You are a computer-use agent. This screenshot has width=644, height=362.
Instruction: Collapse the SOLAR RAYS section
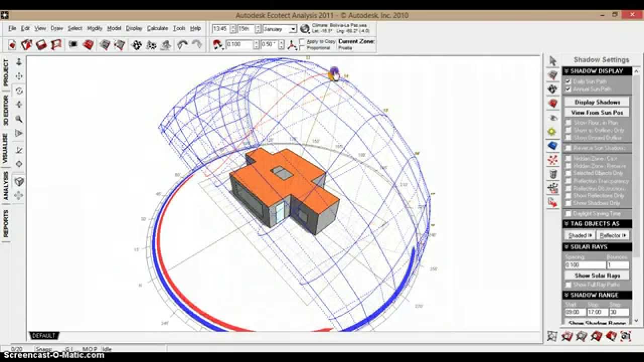[597, 247]
